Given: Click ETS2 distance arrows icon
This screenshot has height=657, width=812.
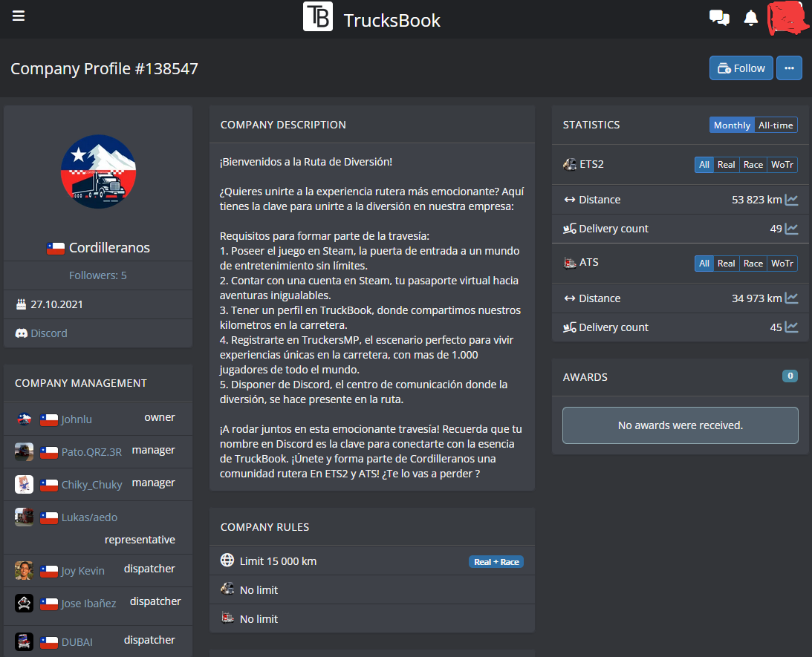Looking at the screenshot, I should point(570,200).
